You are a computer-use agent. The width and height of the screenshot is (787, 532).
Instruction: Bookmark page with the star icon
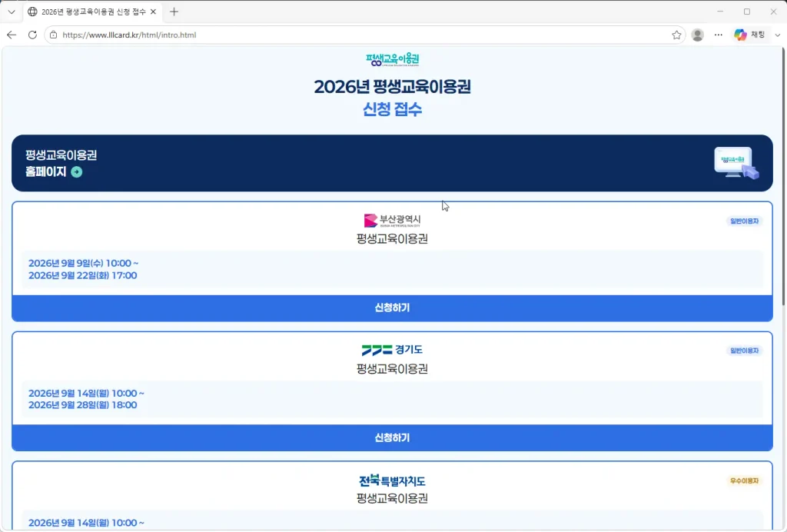coord(676,35)
